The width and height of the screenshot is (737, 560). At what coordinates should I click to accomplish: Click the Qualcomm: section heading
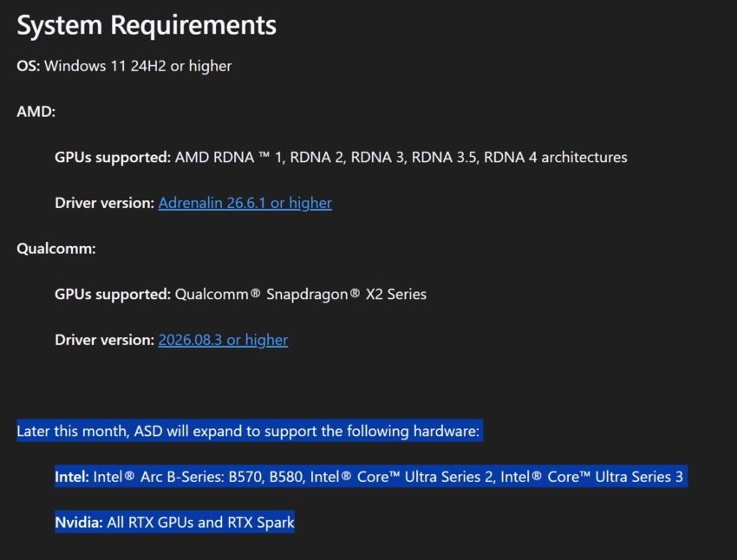tap(56, 249)
